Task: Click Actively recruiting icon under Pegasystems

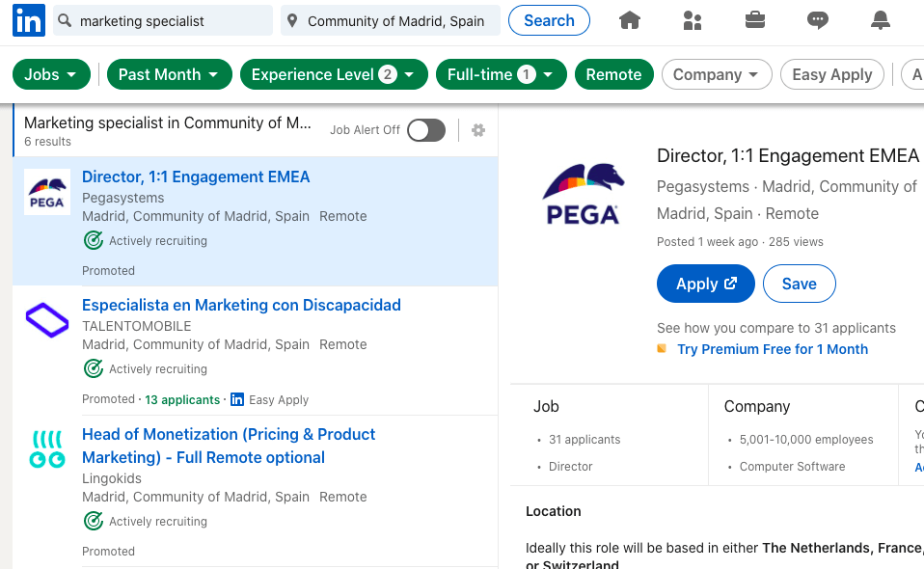Action: [94, 240]
